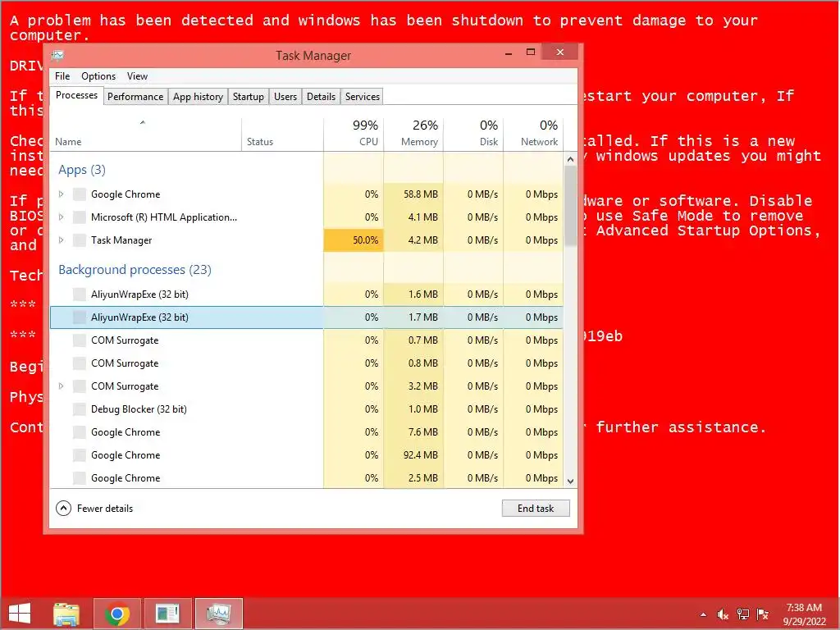Click the Apps (3) group heading
Viewport: 840px width, 630px height.
click(82, 170)
